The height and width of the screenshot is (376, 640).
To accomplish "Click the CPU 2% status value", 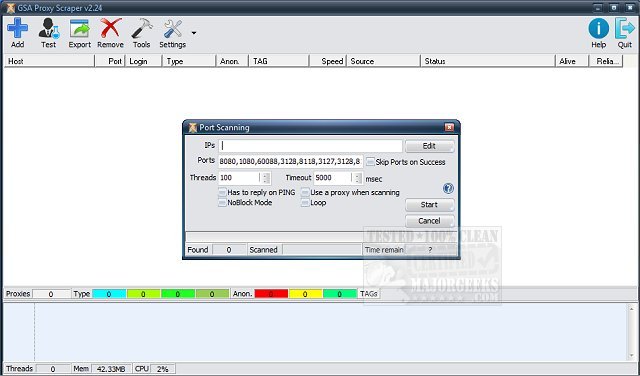I will 162,369.
